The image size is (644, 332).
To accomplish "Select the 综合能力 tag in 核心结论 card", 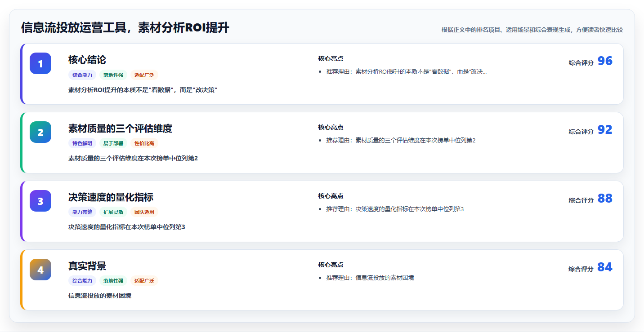I will (82, 75).
